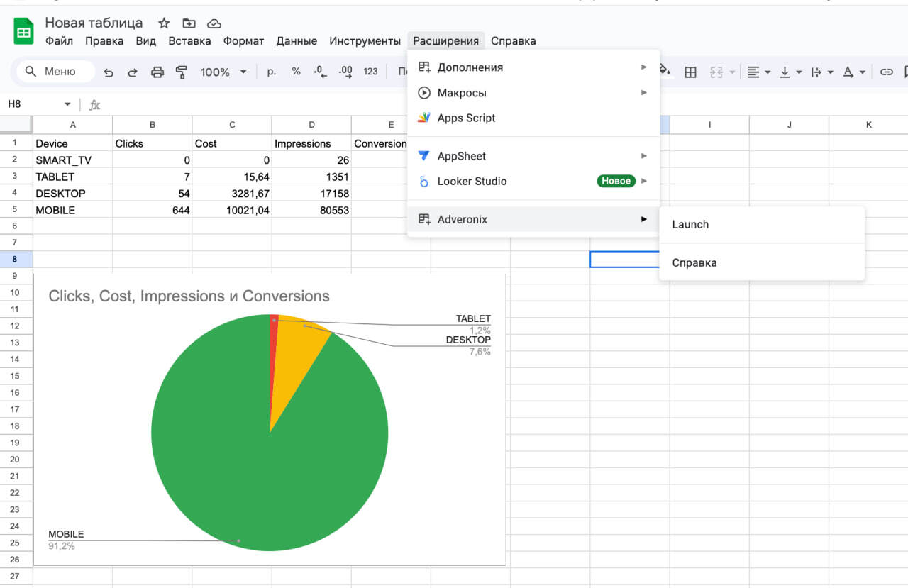Launch Adveronix from the submenu
Screen dimensions: 908x588
tap(762, 224)
